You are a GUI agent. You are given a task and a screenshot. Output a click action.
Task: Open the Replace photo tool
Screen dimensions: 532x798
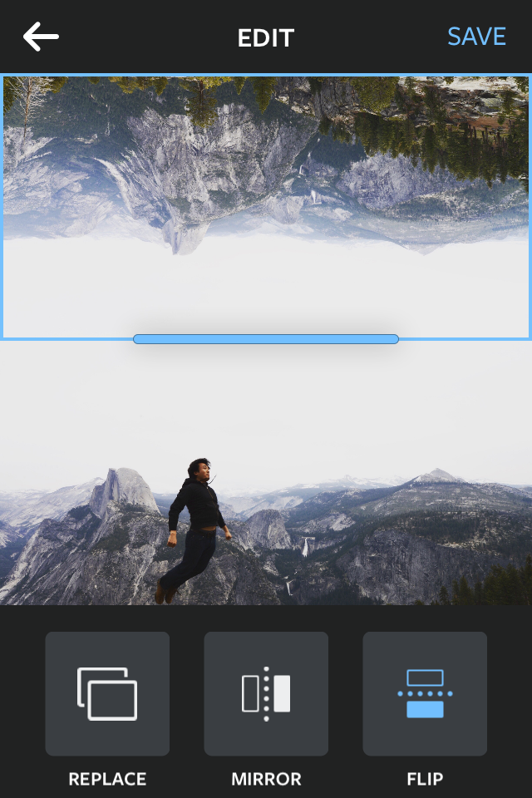click(x=107, y=693)
